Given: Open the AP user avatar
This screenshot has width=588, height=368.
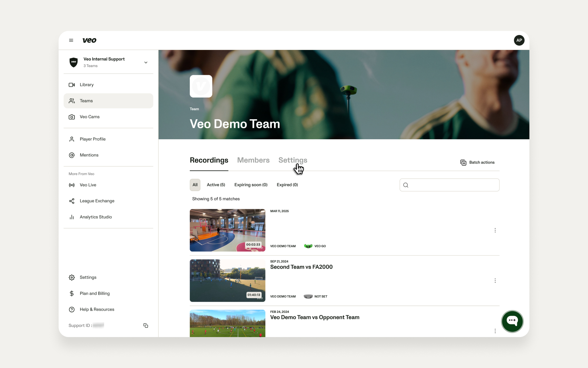Looking at the screenshot, I should (x=519, y=40).
